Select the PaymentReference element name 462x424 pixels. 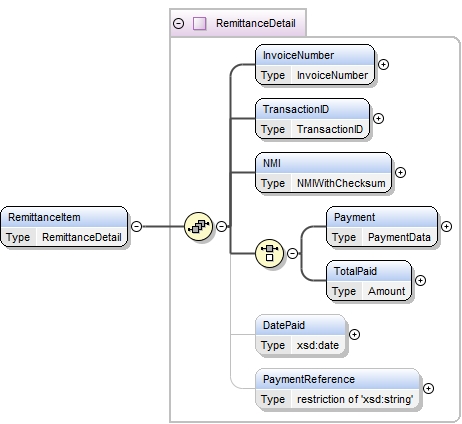coord(309,379)
